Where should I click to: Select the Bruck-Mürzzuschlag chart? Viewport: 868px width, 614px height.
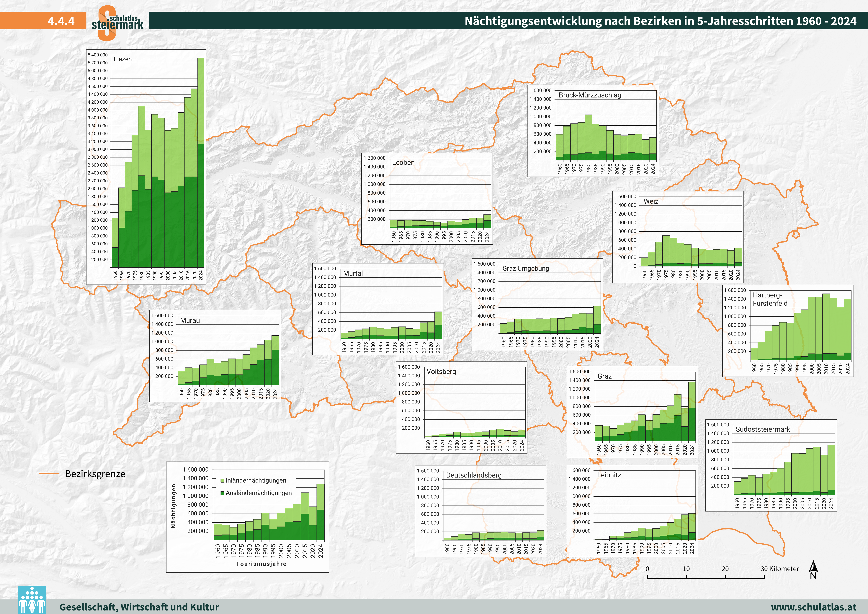click(x=593, y=131)
